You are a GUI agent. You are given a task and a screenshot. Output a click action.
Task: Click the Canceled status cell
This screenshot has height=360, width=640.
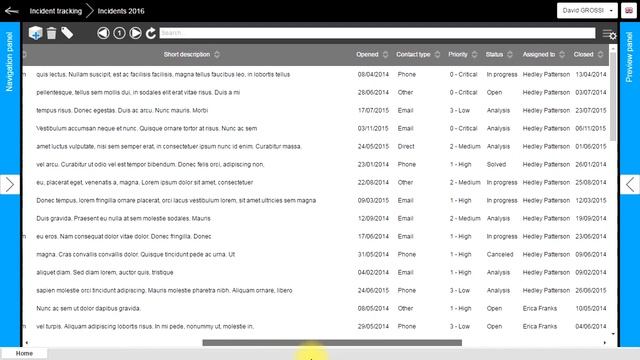tap(500, 254)
